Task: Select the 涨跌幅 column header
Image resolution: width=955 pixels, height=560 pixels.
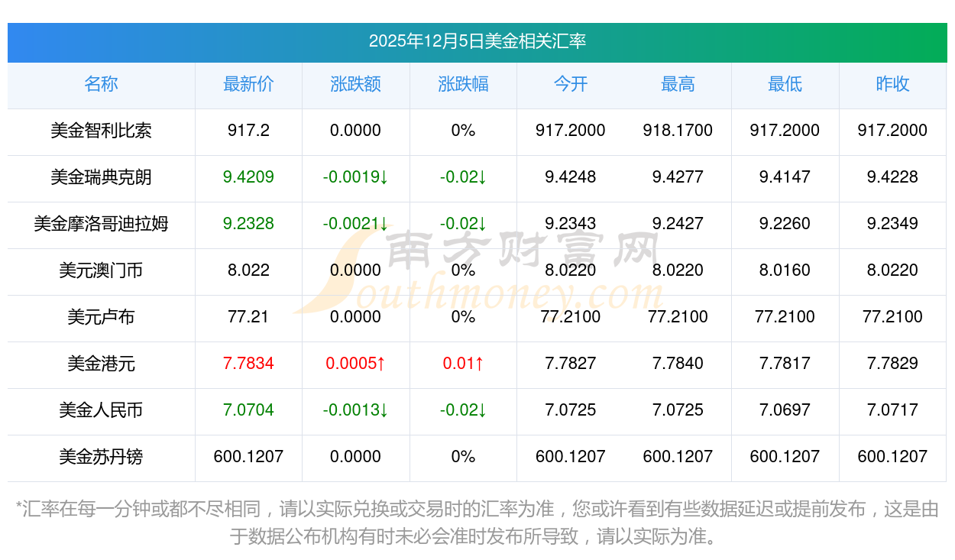Action: tap(463, 84)
